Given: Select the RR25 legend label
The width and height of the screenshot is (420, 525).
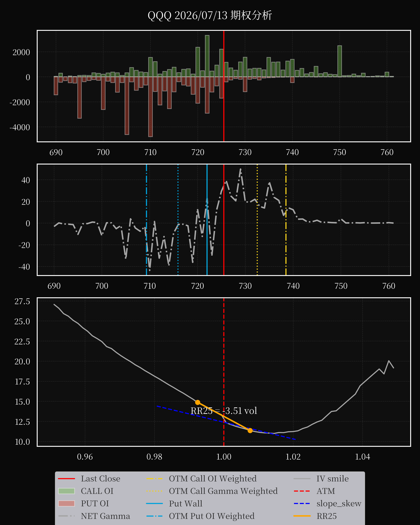Looking at the screenshot, I should tap(327, 516).
